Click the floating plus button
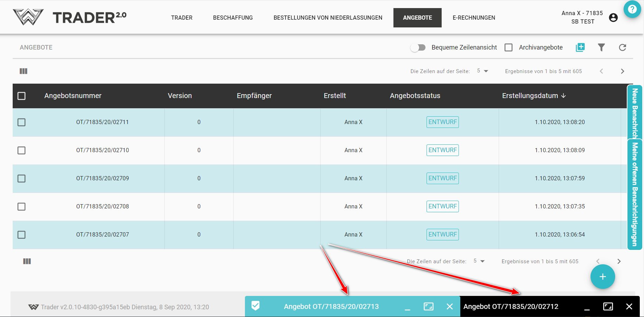The height and width of the screenshot is (317, 644). pos(602,277)
